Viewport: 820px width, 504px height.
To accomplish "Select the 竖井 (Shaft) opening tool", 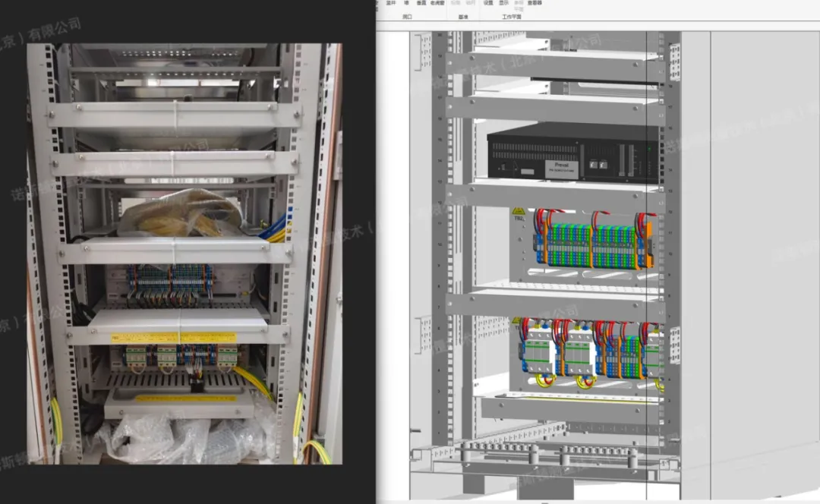I will (390, 3).
